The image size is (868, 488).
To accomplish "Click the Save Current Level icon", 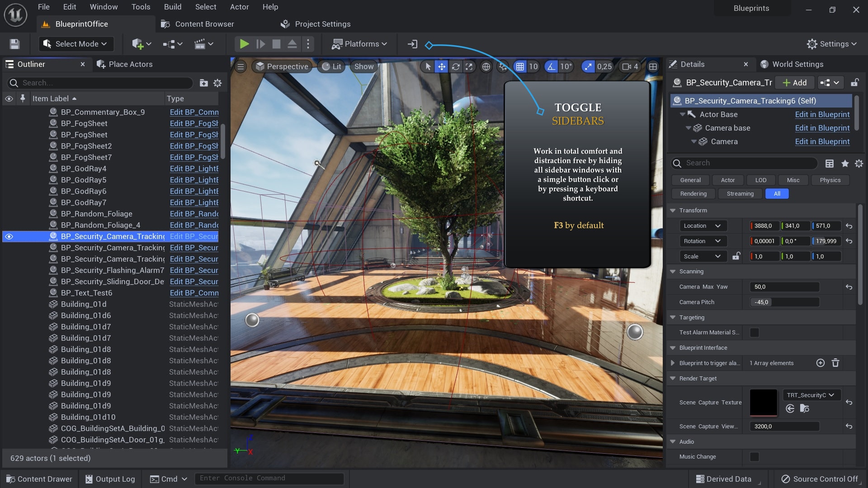I will (14, 44).
